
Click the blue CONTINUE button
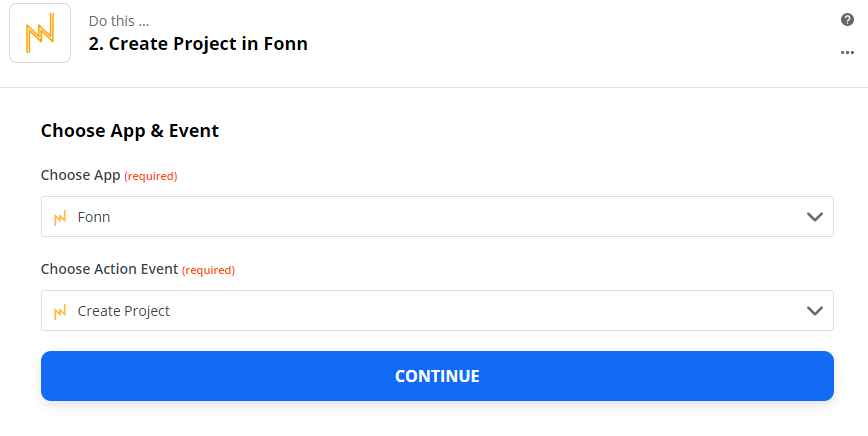coord(437,376)
